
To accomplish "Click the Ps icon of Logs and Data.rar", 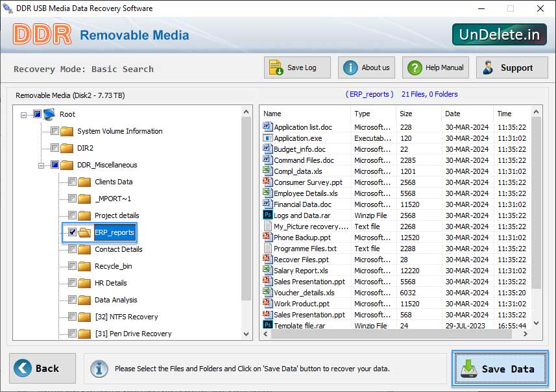I will 267,215.
